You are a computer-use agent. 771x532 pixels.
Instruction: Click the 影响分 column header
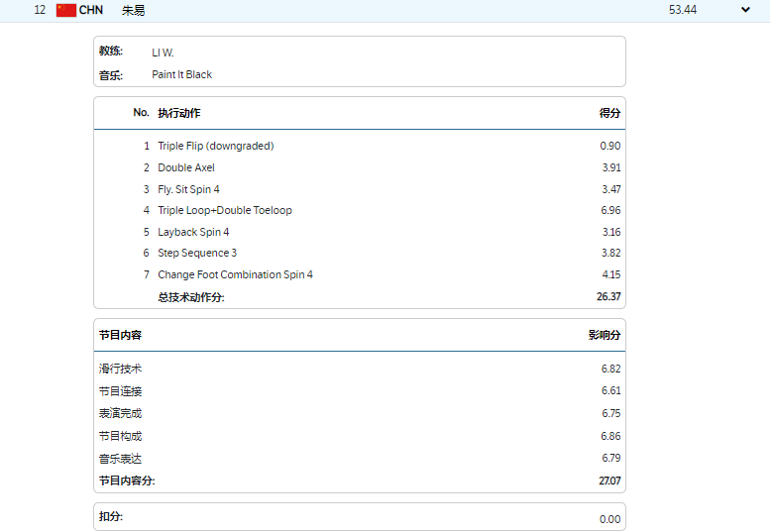[605, 335]
